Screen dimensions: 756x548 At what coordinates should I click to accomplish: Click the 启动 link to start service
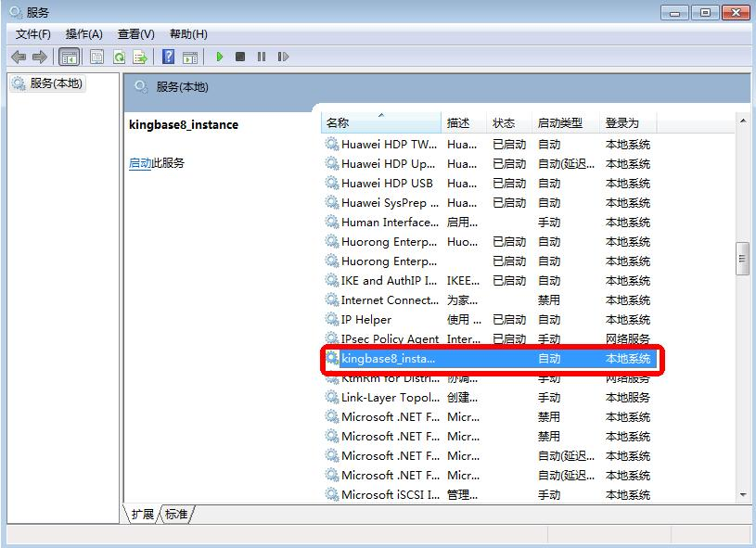coord(140,163)
